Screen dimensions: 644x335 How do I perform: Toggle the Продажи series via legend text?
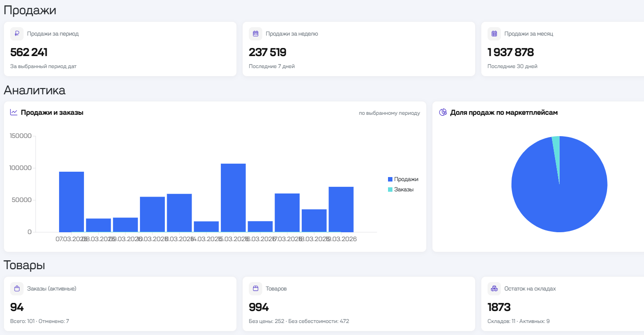click(406, 179)
